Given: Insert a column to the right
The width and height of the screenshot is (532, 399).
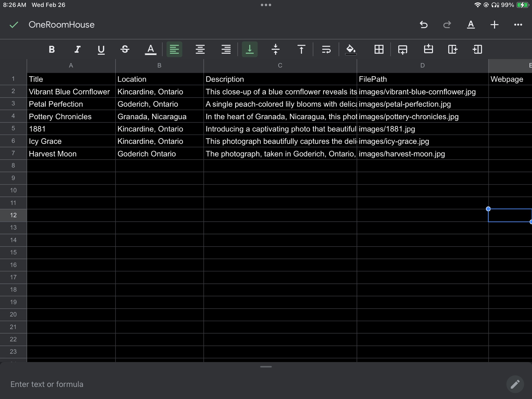Looking at the screenshot, I should point(452,49).
